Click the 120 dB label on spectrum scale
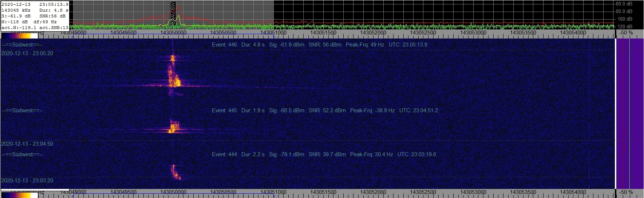This screenshot has height=198, width=644. click(x=624, y=27)
